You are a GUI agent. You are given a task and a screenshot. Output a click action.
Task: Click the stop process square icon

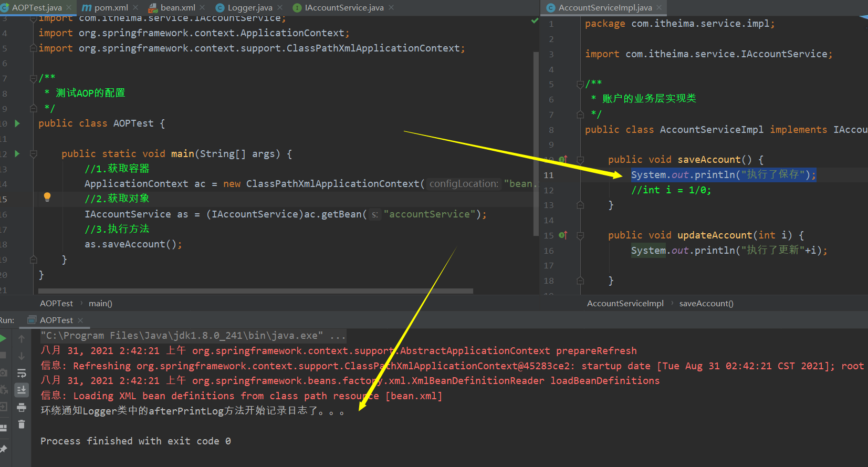pos(3,356)
